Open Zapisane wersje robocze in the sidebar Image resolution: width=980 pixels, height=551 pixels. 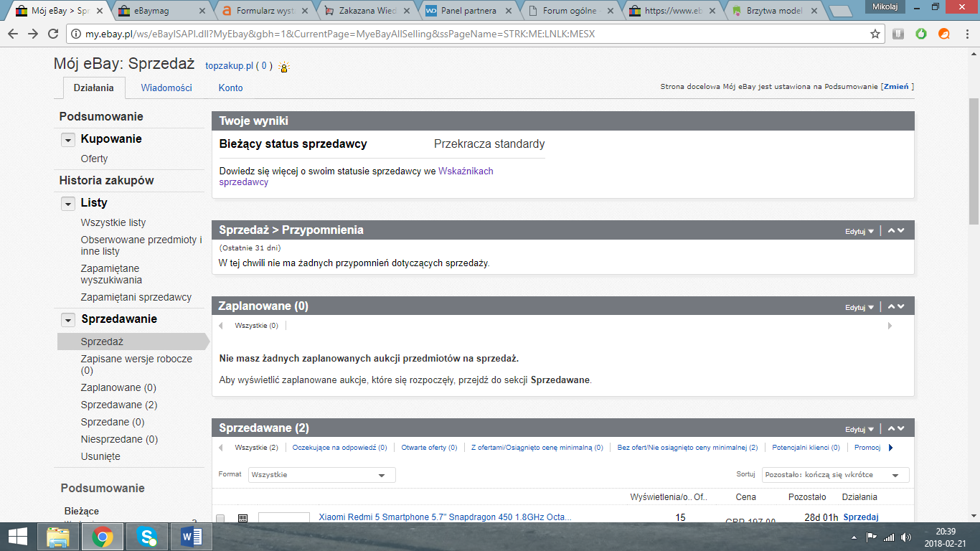point(136,364)
